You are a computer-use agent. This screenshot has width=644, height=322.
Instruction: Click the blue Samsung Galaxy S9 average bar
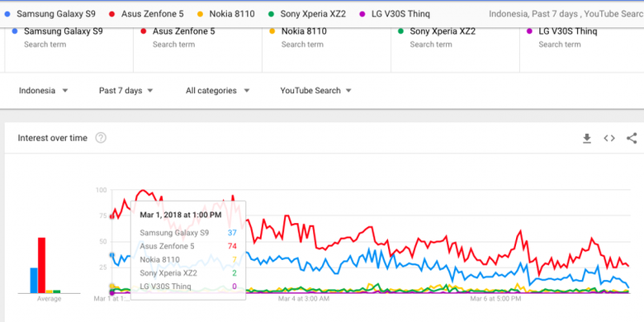coord(34,281)
